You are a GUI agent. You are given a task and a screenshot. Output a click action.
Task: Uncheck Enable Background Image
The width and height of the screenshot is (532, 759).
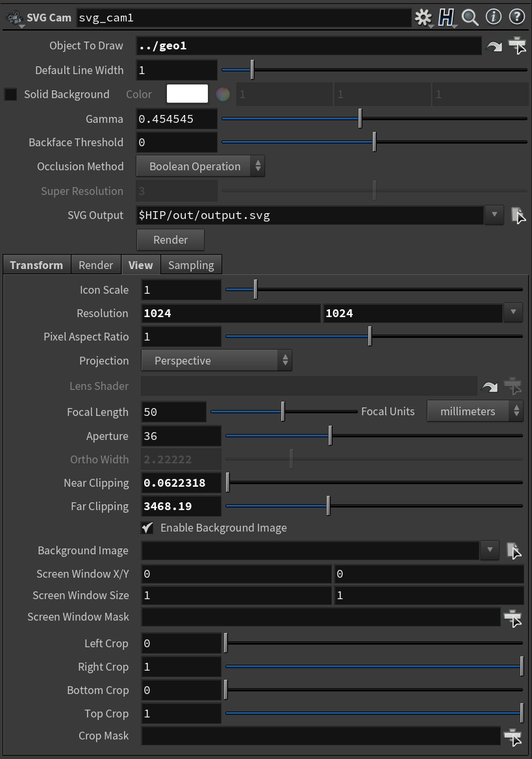tap(148, 528)
